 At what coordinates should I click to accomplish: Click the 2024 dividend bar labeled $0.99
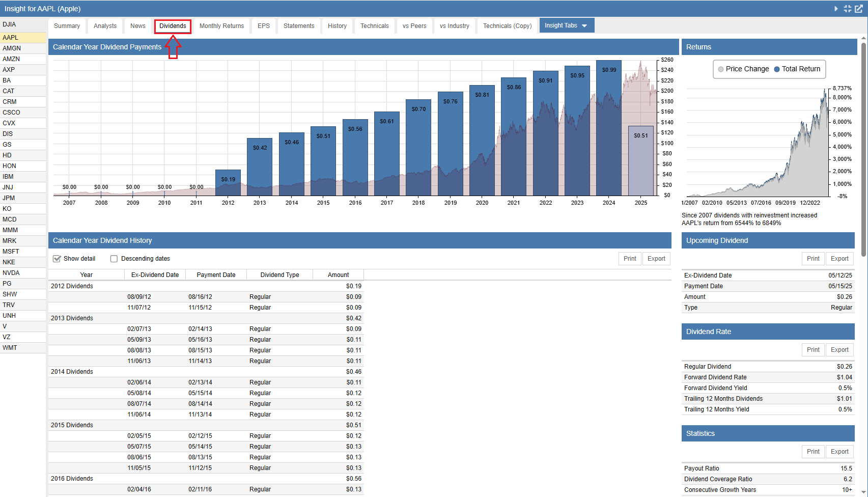[x=609, y=128]
